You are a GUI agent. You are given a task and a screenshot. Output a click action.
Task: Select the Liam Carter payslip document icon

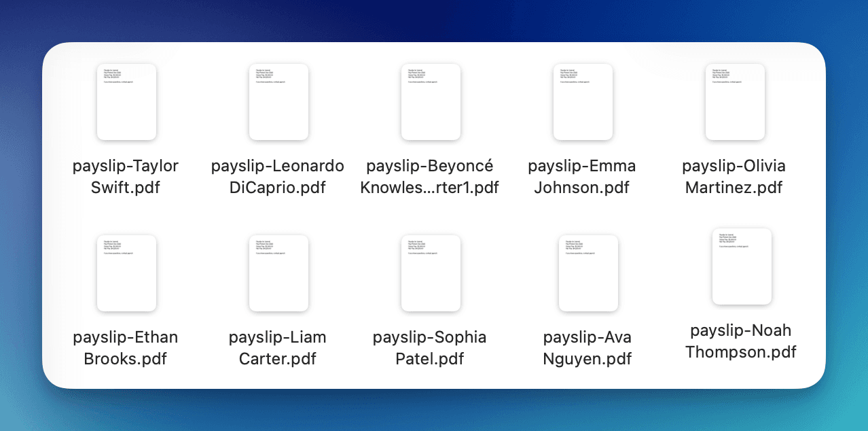coord(278,273)
